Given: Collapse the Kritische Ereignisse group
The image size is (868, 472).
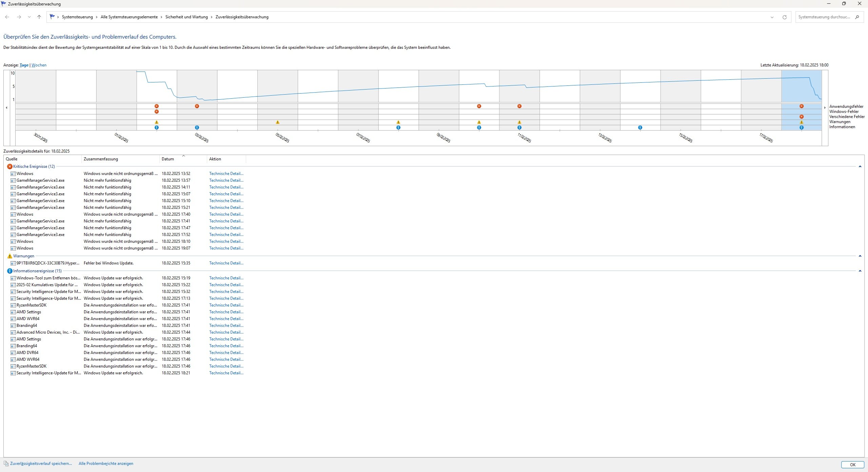Looking at the screenshot, I should (x=860, y=166).
